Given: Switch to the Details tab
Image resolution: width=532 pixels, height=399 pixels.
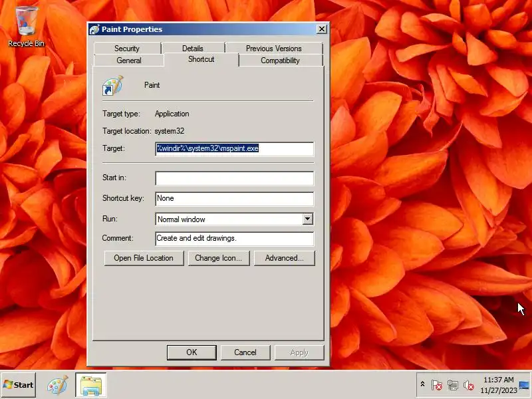Looking at the screenshot, I should click(193, 48).
